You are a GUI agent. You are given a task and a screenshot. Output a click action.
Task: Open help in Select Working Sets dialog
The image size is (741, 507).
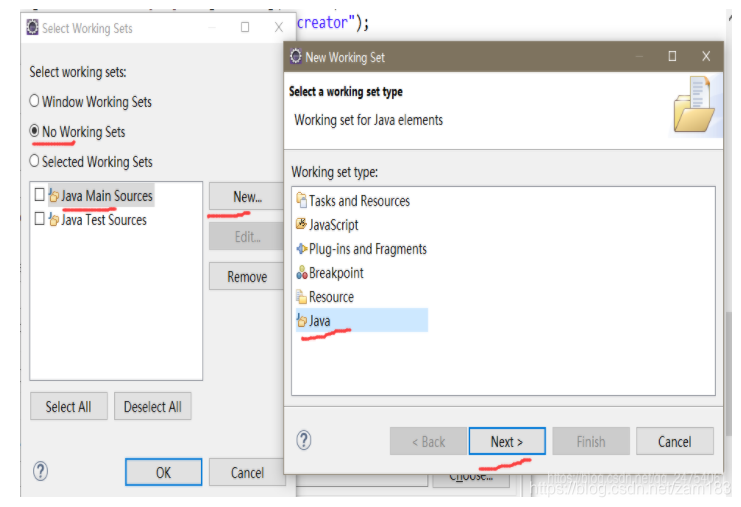(x=41, y=471)
